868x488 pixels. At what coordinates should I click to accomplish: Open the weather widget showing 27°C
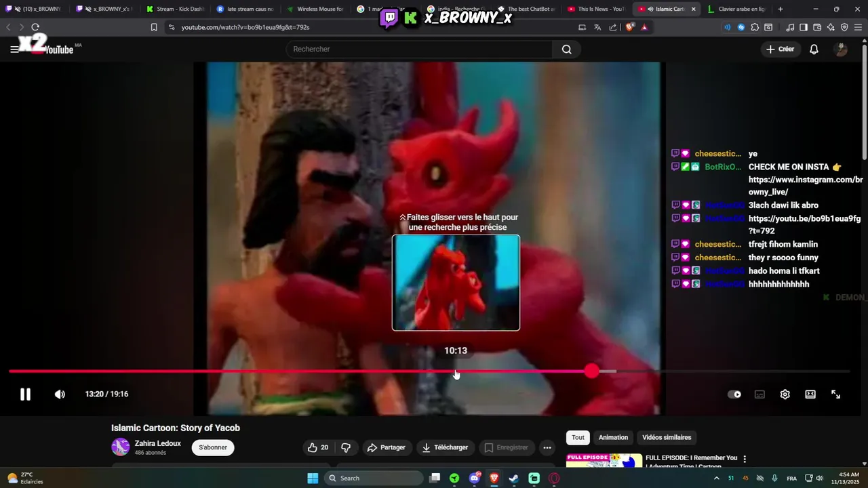click(26, 478)
